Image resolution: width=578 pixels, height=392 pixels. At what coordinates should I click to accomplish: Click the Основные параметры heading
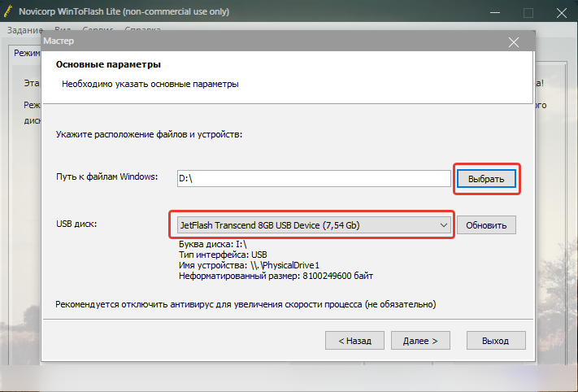[x=108, y=64]
